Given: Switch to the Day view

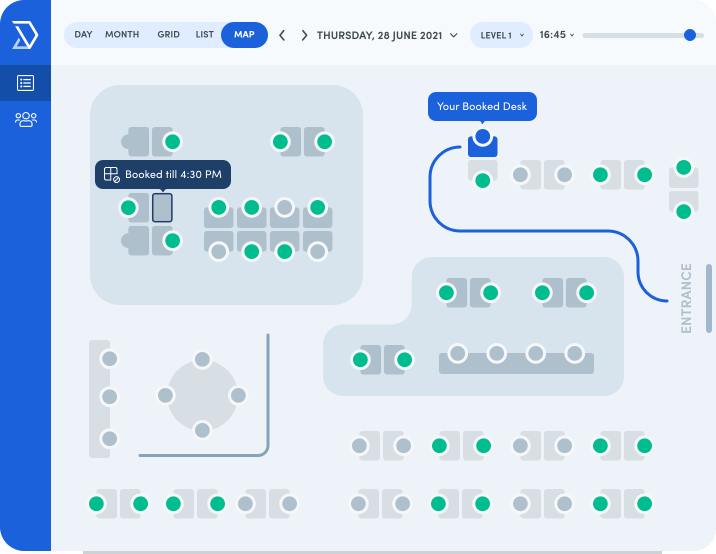Looking at the screenshot, I should [84, 35].
